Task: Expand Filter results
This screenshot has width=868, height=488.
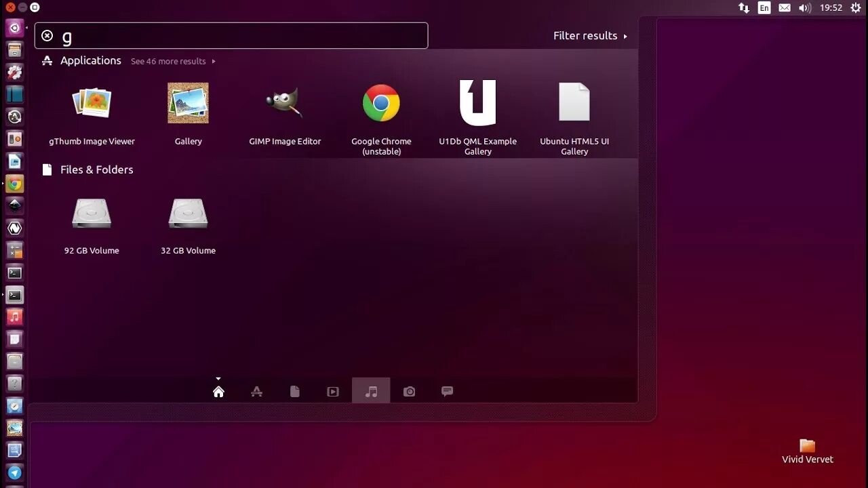Action: coord(590,36)
